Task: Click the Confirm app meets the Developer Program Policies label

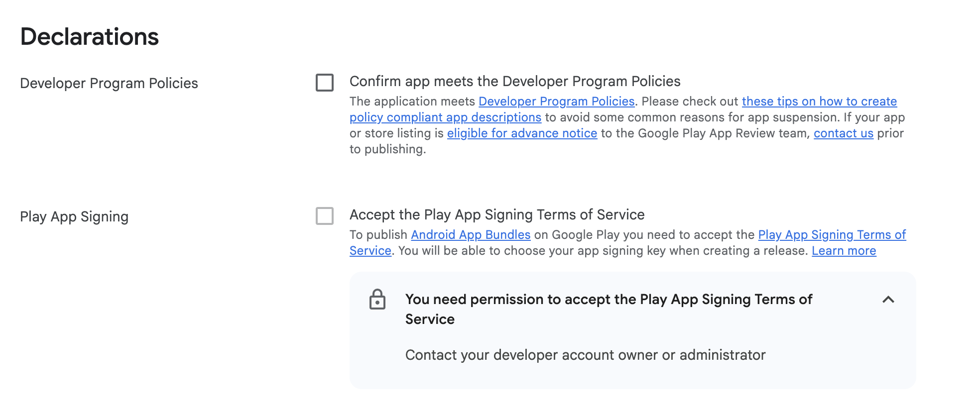Action: coord(515,82)
